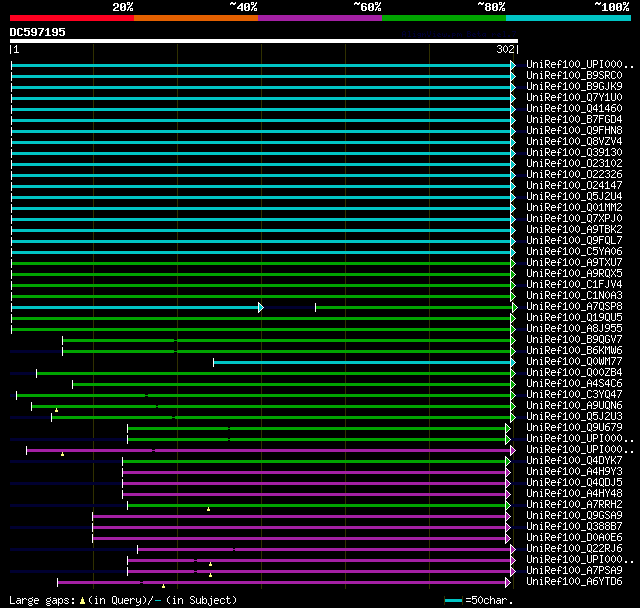640x608 pixels.
Task: Select the UniRef100_C1N0A3 label
Action: click(574, 296)
